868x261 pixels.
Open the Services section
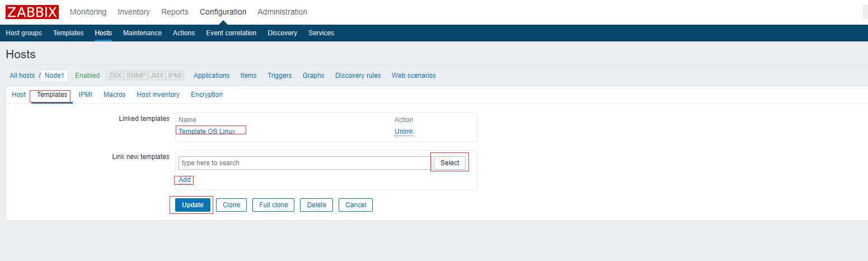coord(321,33)
